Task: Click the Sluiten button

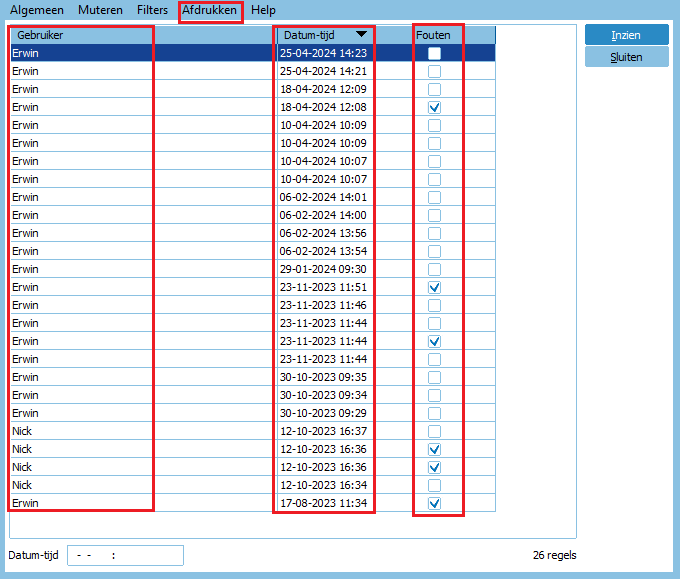Action: click(x=626, y=57)
